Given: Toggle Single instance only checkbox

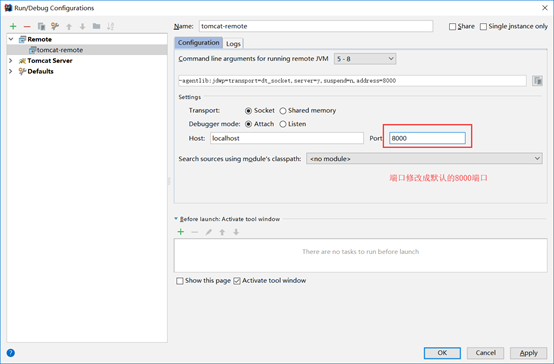Looking at the screenshot, I should click(x=483, y=27).
